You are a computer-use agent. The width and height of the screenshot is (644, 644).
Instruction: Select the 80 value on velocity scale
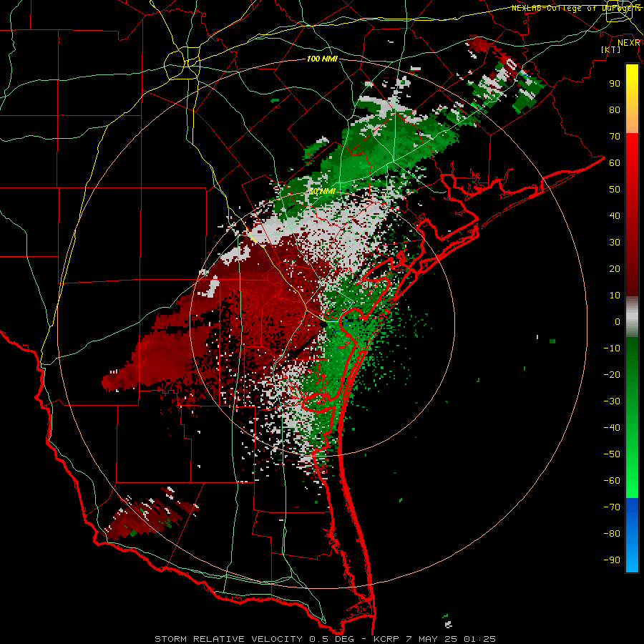[x=615, y=110]
